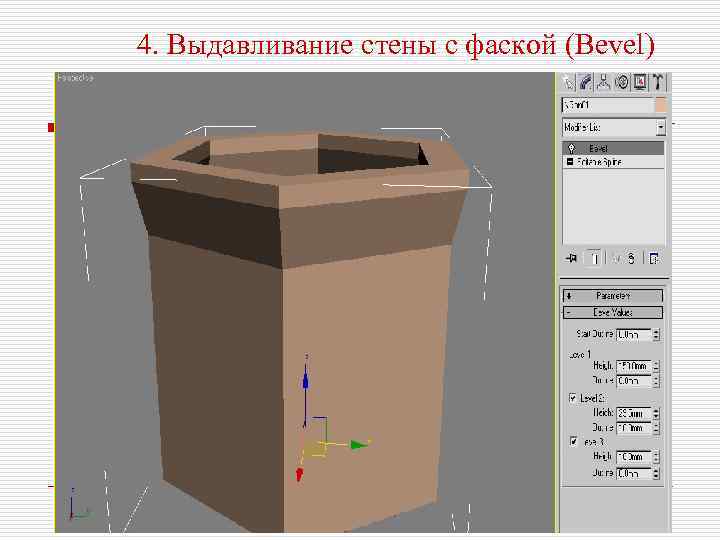The width and height of the screenshot is (720, 540).
Task: Adjust the Level 2 Height spinner
Action: coord(656,413)
